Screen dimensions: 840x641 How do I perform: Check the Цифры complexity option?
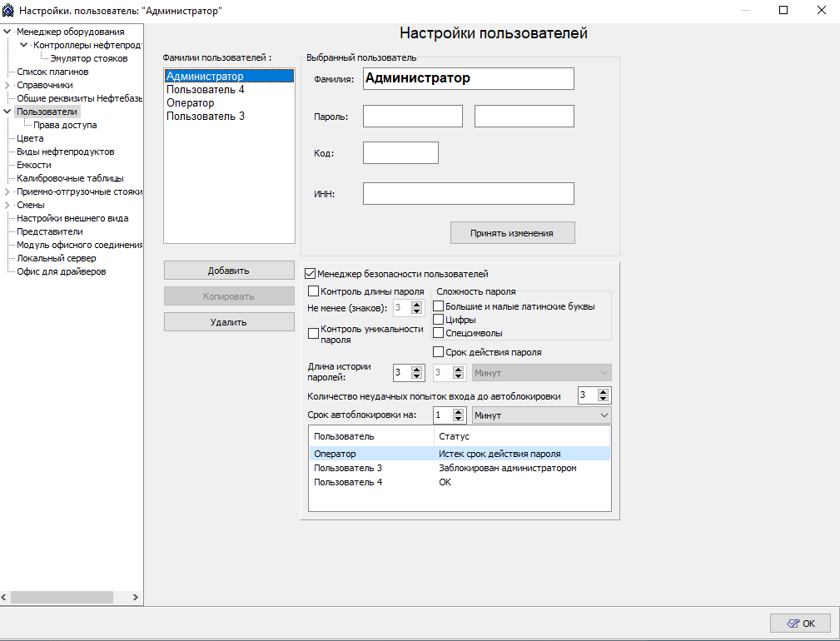[x=438, y=320]
